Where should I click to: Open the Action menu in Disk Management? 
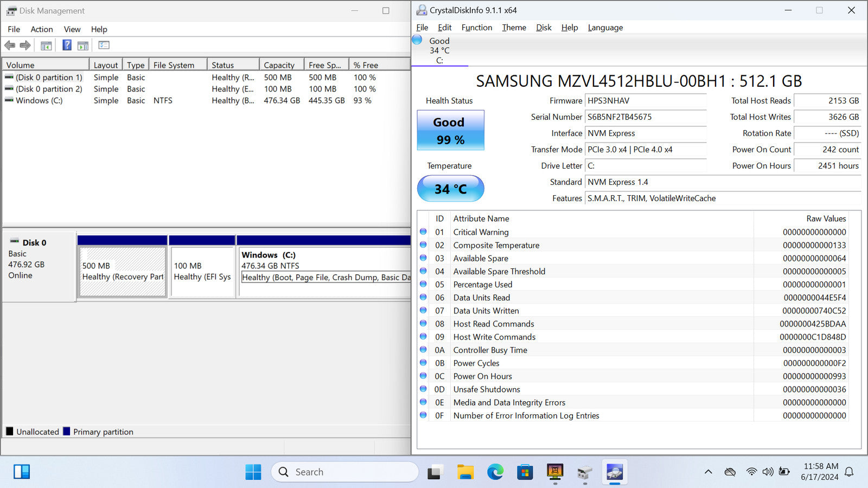(x=42, y=29)
